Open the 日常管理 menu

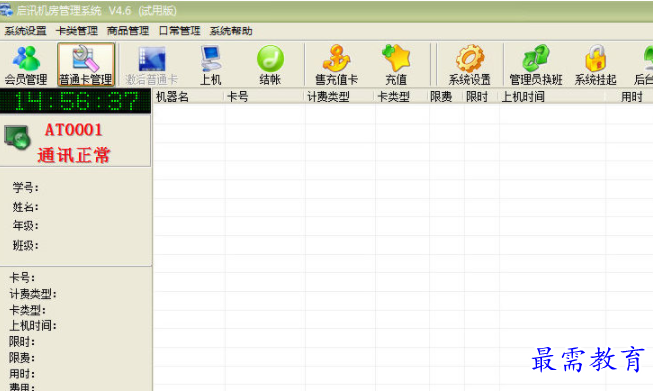(x=179, y=31)
